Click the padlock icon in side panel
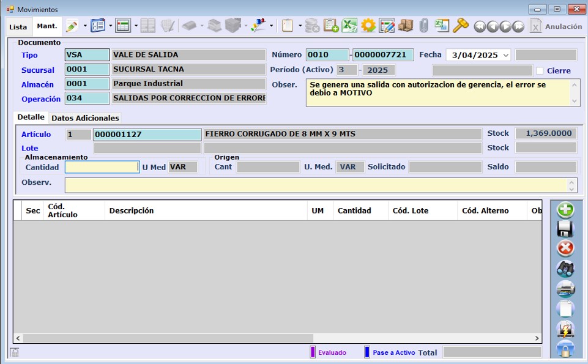 565,349
